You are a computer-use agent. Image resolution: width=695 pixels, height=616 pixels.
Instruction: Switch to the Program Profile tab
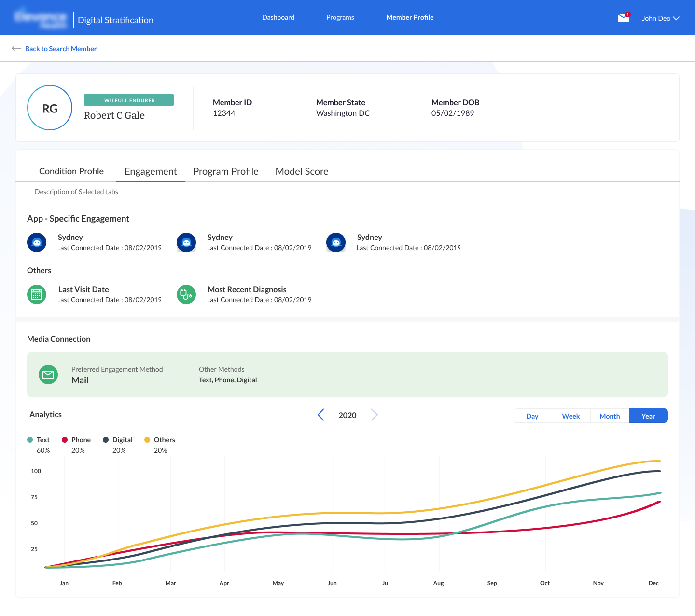(x=226, y=171)
